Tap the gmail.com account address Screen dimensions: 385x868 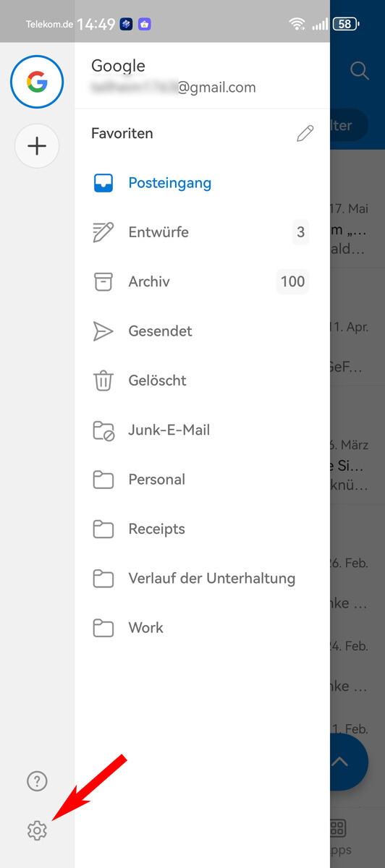pyautogui.click(x=174, y=88)
